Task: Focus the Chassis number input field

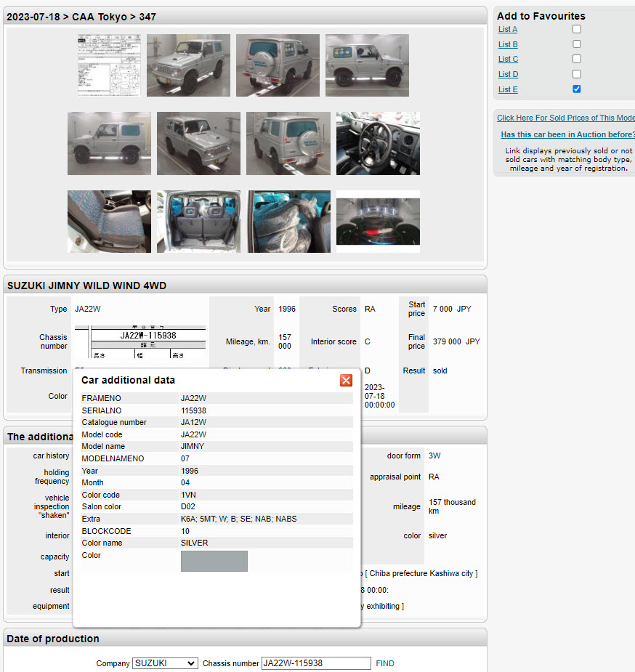Action: (x=316, y=663)
